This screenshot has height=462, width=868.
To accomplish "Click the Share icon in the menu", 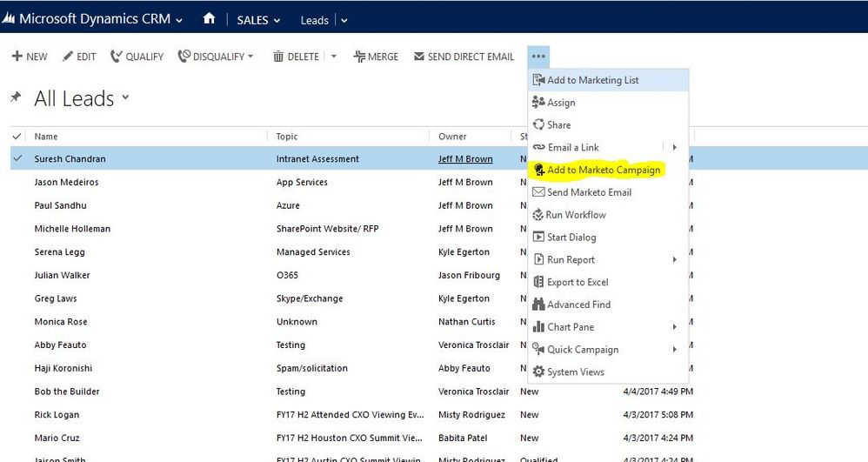I will click(x=538, y=124).
